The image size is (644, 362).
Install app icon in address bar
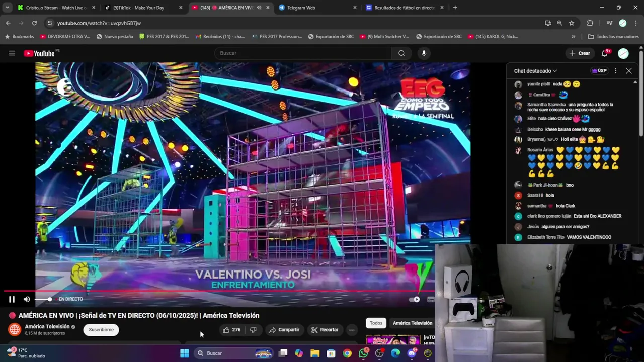pos(548,23)
